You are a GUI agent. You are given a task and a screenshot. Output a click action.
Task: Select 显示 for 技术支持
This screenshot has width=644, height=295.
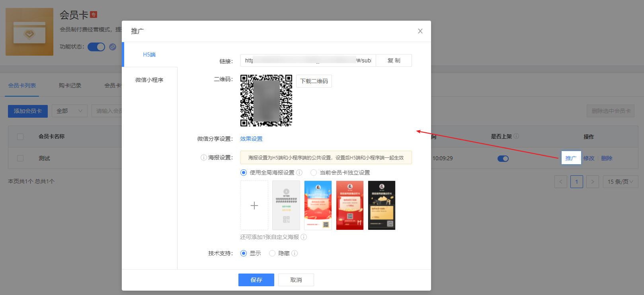click(x=244, y=253)
